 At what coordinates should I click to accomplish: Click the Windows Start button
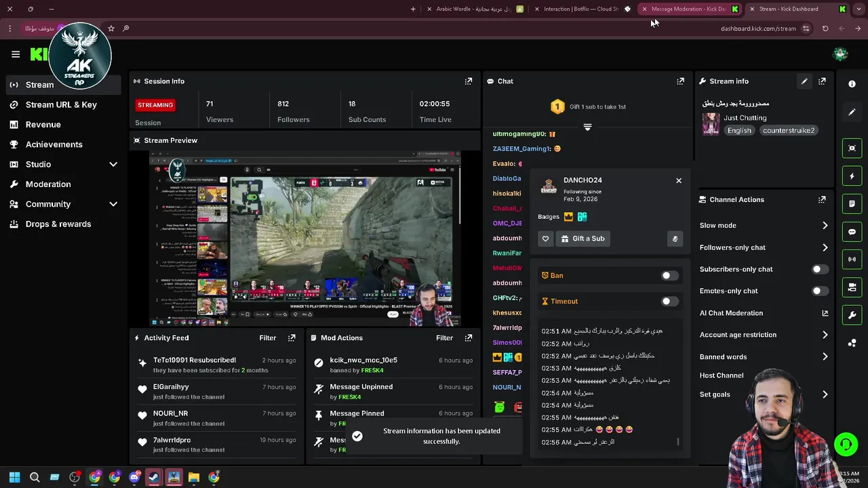(x=15, y=477)
